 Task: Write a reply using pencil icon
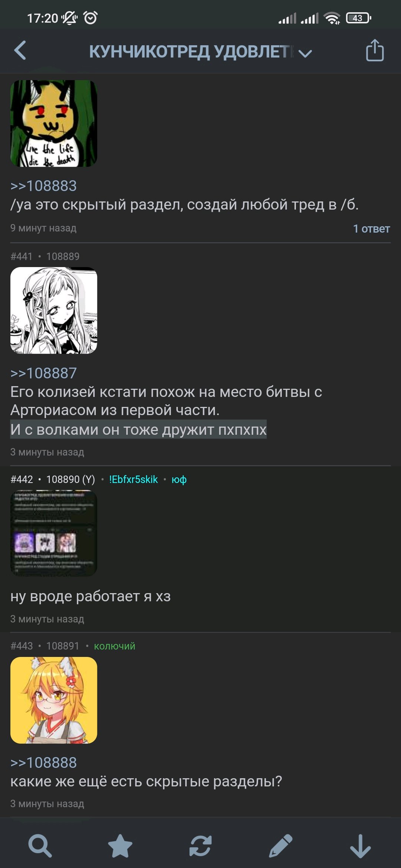click(281, 846)
